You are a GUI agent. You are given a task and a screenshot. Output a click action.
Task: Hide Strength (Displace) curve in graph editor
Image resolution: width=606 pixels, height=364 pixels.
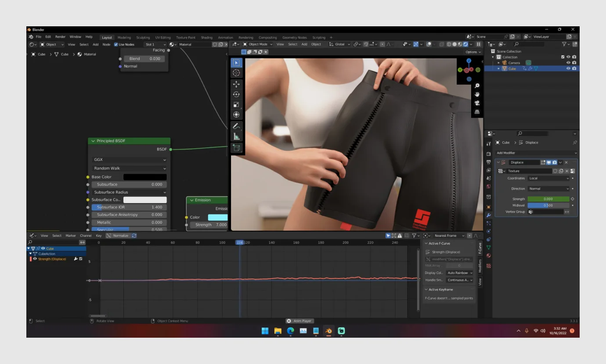tap(35, 259)
